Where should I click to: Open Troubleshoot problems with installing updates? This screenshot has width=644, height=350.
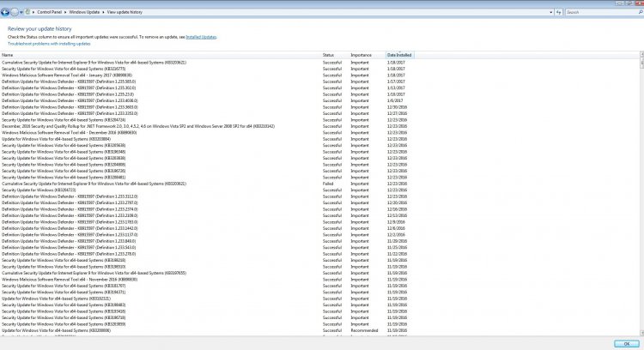click(x=49, y=44)
